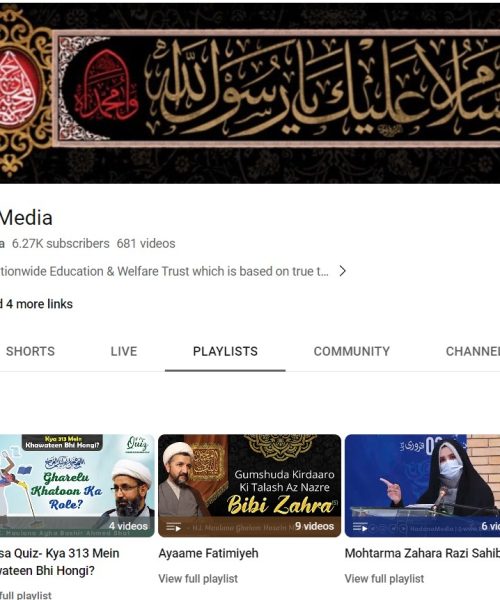This screenshot has width=500, height=600.
Task: View full playlist under Quiz 313 playlist
Action: tap(26, 595)
